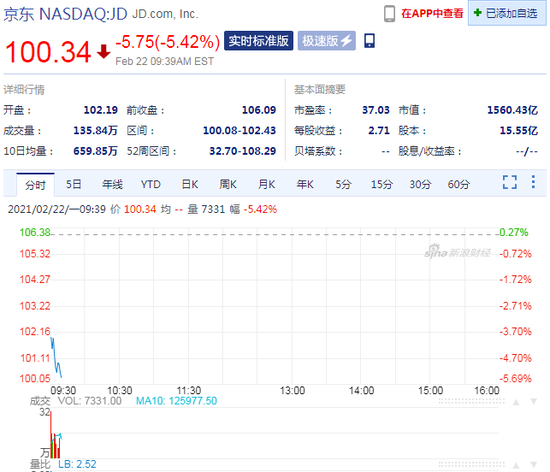Open the YTD chart tab
This screenshot has height=472, width=550.
[x=150, y=184]
